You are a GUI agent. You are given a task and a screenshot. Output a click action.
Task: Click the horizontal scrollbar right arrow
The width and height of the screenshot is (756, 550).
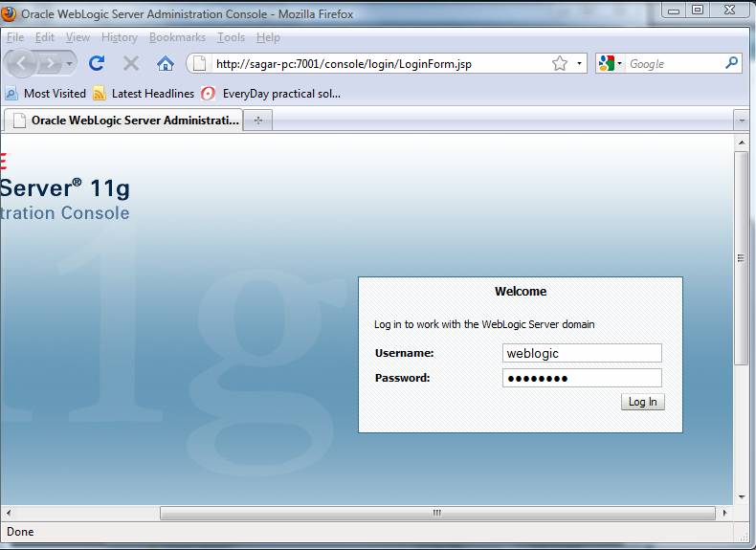click(724, 513)
